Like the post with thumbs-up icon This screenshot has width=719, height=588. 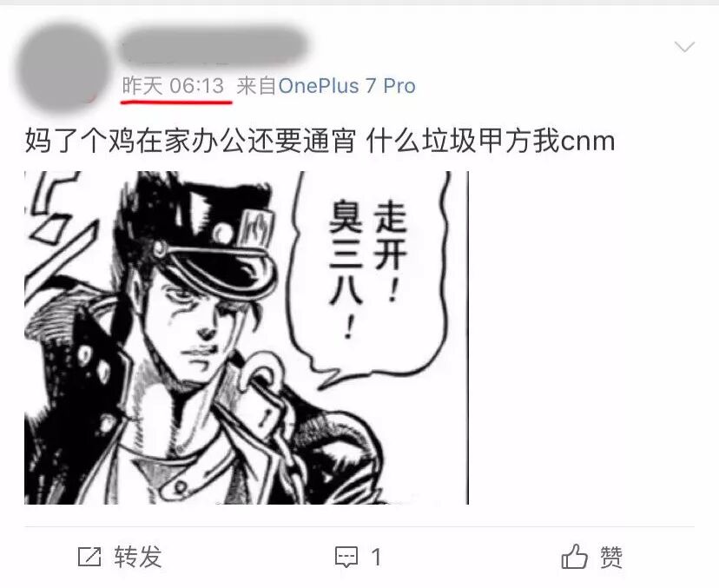[x=574, y=557]
